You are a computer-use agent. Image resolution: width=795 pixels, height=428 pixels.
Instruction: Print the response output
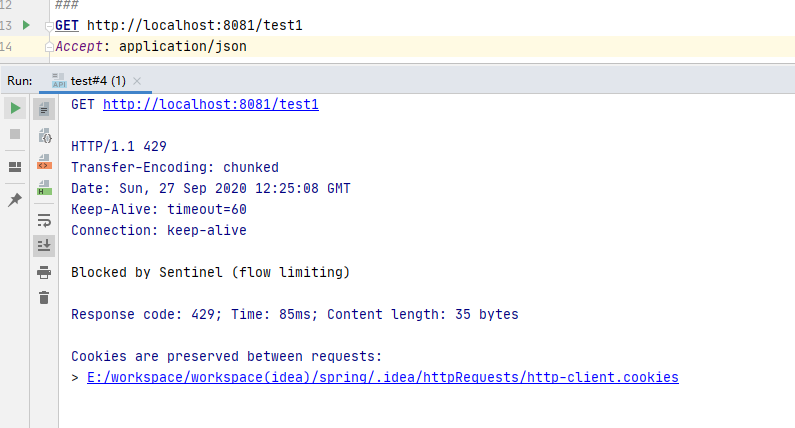point(44,272)
